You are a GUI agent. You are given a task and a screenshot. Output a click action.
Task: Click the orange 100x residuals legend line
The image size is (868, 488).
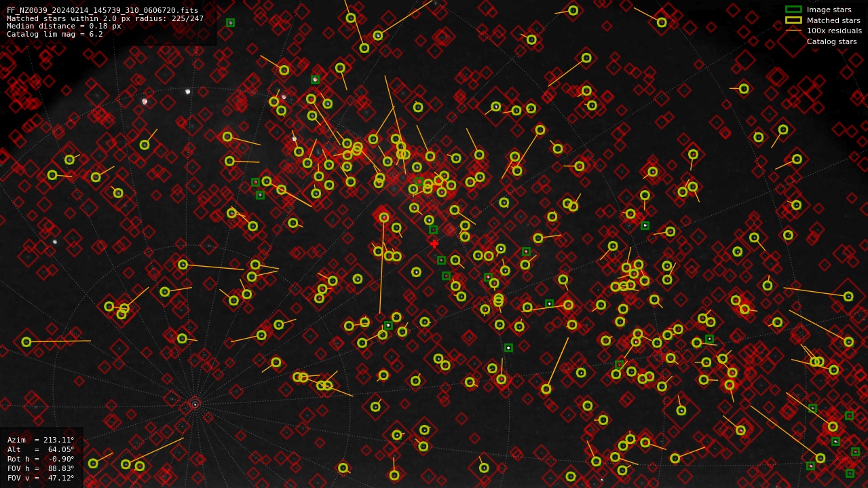(x=793, y=31)
